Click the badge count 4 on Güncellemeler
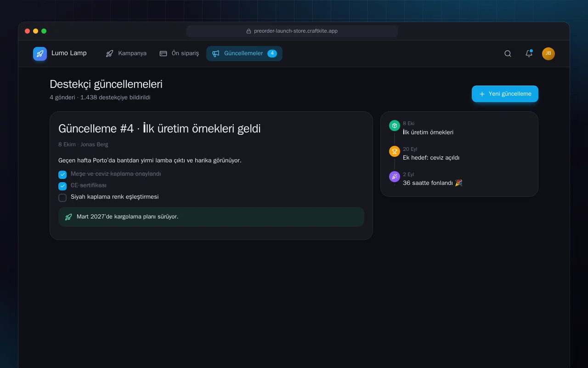Screen dimensions: 588x368 pos(272,53)
